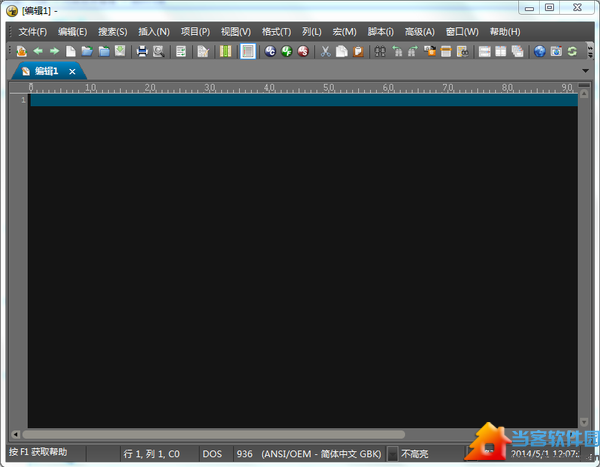Open the 搜索(S) menu
This screenshot has height=467, width=600.
(112, 32)
